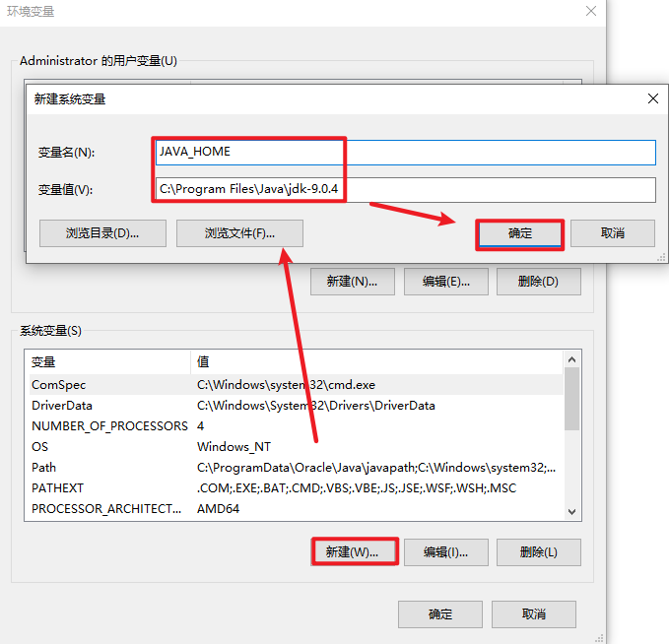Image resolution: width=669 pixels, height=644 pixels.
Task: Click the system variables list scrollbar down arrow
Action: (x=571, y=511)
